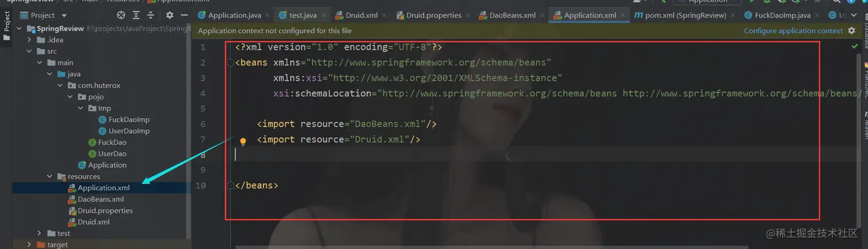Click the Project panel vertical scrollbar
Image resolution: width=868 pixels, height=249 pixels.
188,132
